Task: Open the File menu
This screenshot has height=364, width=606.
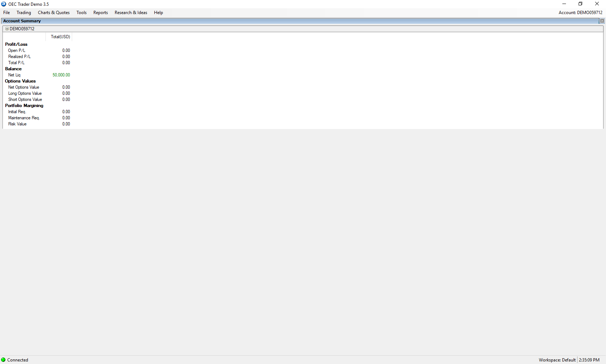Action: 6,13
